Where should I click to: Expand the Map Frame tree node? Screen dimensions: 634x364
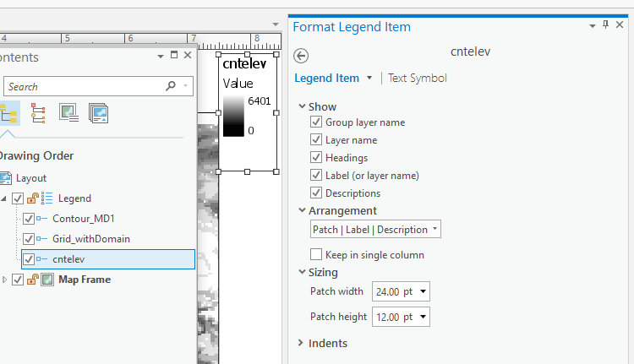(5, 280)
